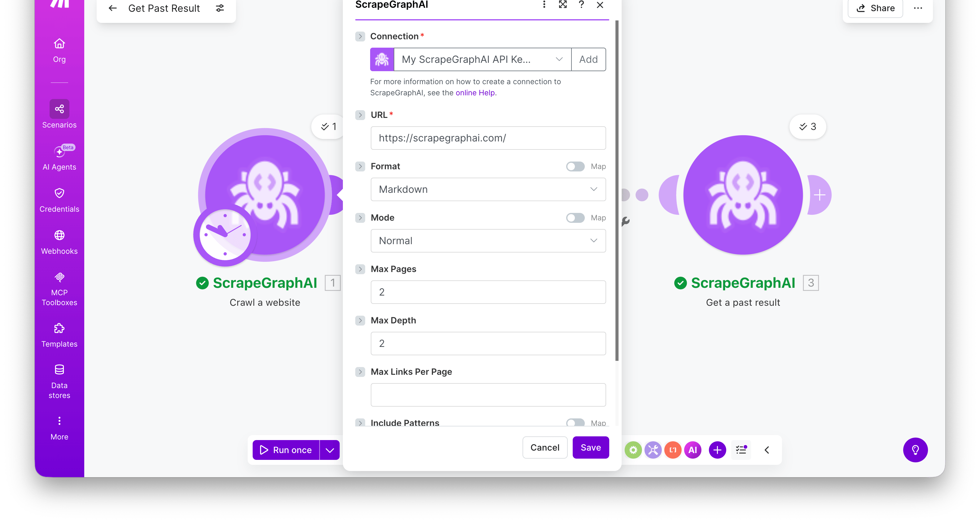Expand the URL field info
This screenshot has height=523, width=980.
click(360, 115)
